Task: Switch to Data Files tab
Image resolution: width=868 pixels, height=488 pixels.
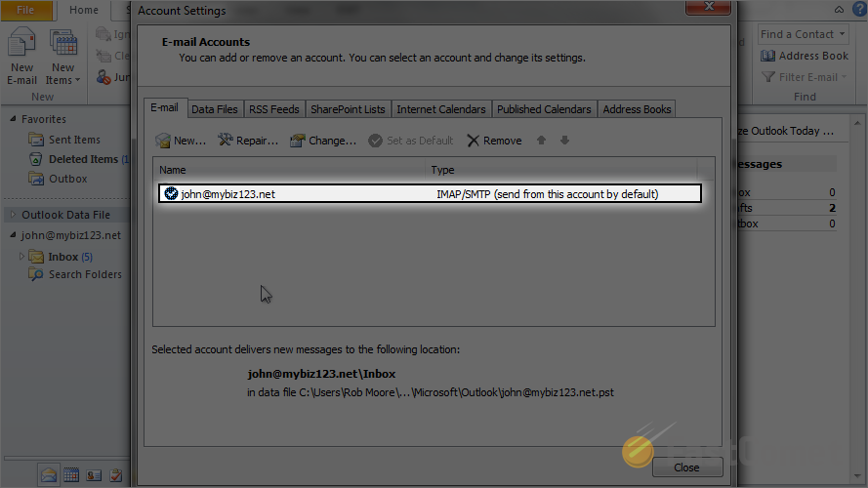Action: tap(214, 109)
